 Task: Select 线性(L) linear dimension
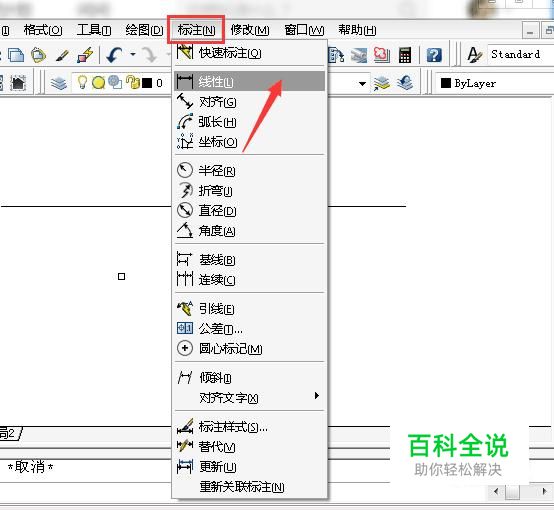tap(249, 82)
